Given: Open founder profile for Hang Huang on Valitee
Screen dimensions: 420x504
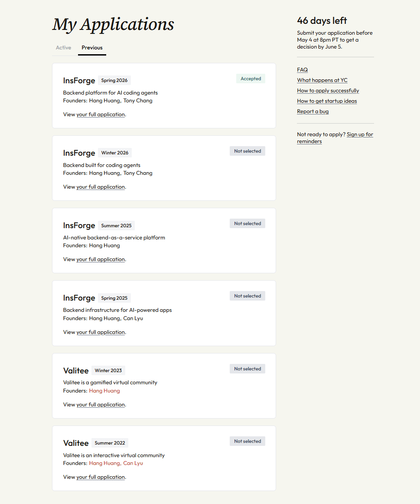Looking at the screenshot, I should point(104,390).
